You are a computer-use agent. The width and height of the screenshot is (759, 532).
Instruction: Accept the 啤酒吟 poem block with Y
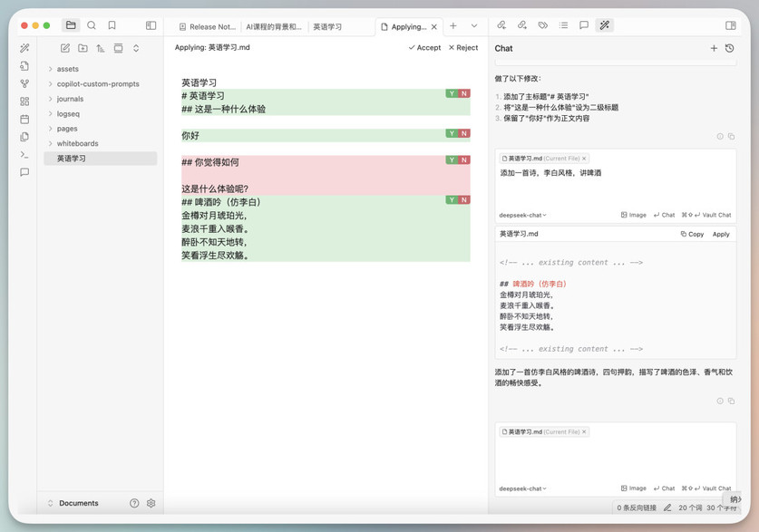point(451,199)
